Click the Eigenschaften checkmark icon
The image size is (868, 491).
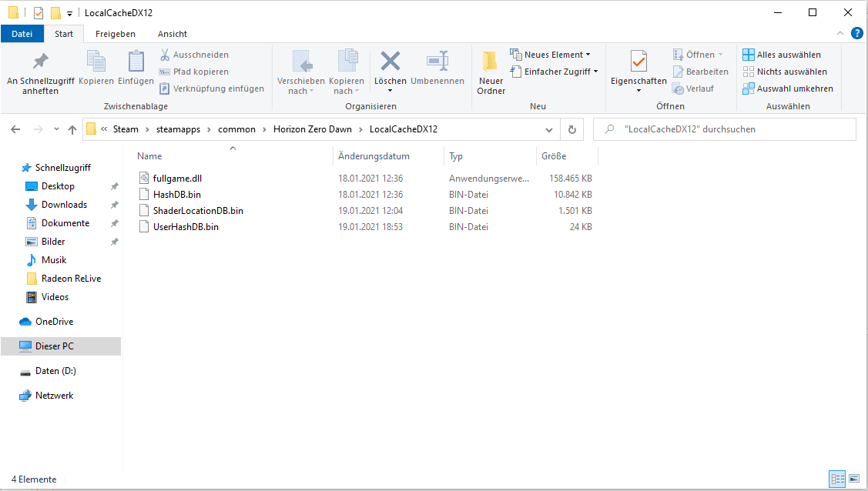638,62
